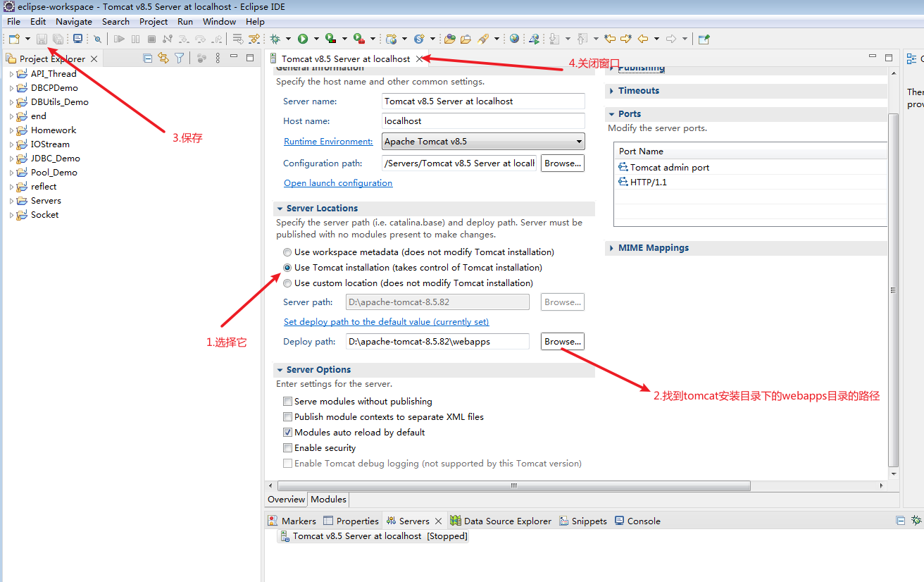924x582 pixels.
Task: Select Use custom location radio button
Action: coord(287,283)
